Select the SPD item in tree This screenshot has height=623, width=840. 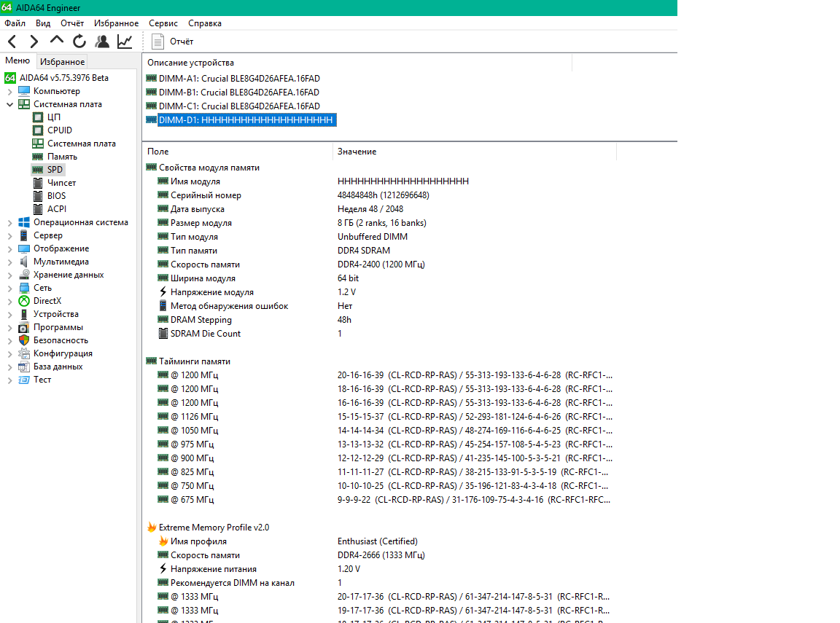[x=55, y=170]
